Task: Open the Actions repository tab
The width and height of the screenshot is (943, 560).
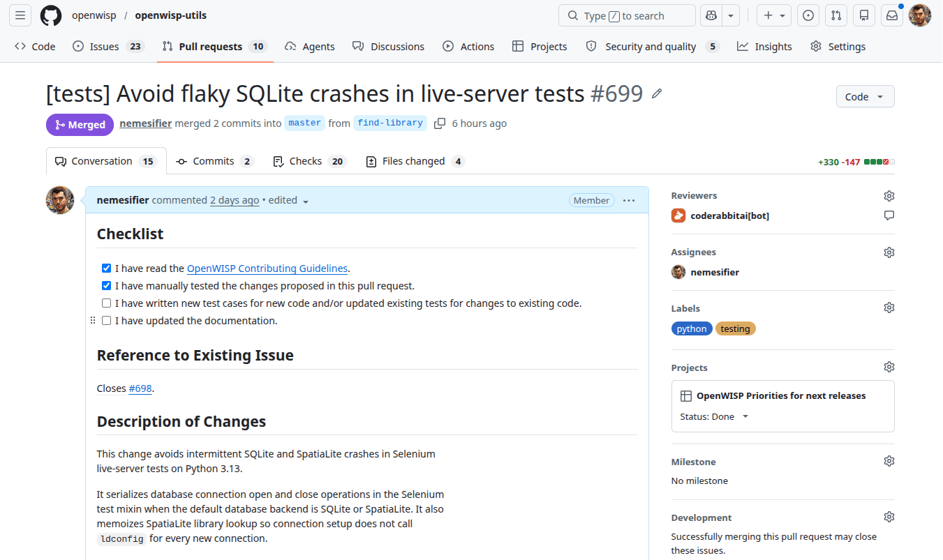Action: tap(468, 47)
